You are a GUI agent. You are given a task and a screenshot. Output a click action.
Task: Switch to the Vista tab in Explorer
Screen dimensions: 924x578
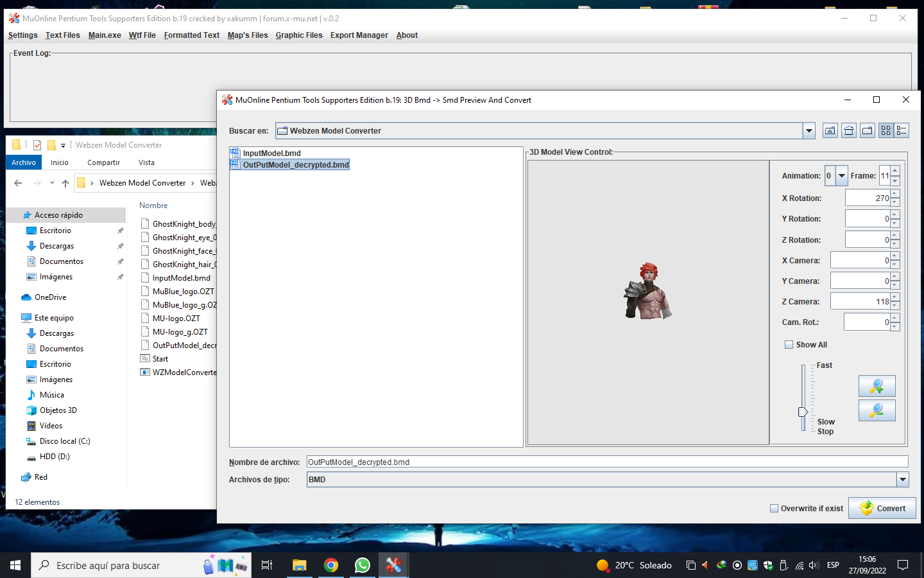[146, 162]
